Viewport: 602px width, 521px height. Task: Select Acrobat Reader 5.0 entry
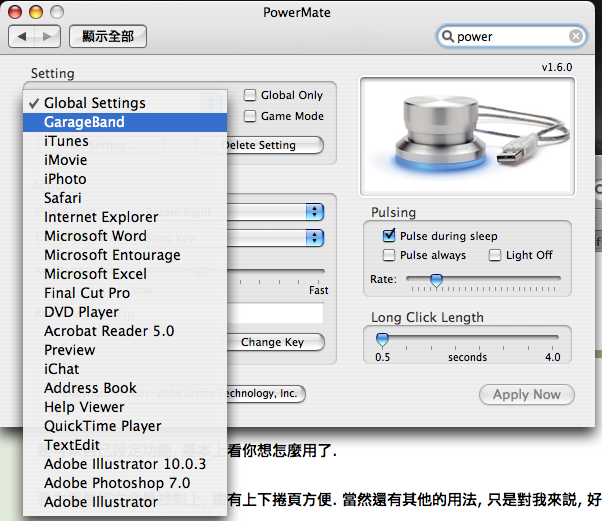125,331
